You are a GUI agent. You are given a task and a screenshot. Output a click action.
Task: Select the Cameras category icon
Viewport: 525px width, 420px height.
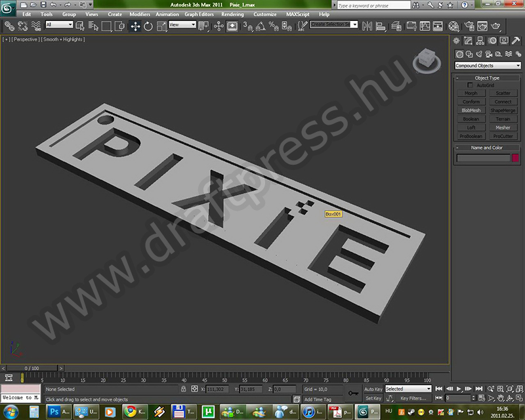point(489,54)
